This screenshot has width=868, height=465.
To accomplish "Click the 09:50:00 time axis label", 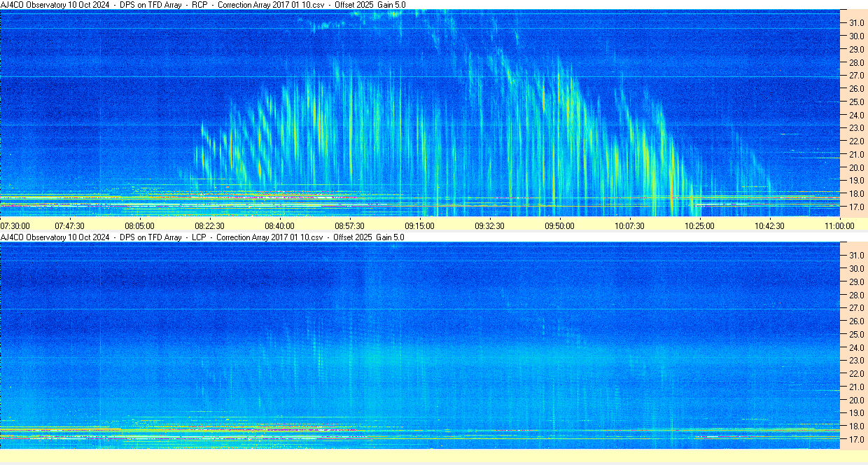I will 559,226.
